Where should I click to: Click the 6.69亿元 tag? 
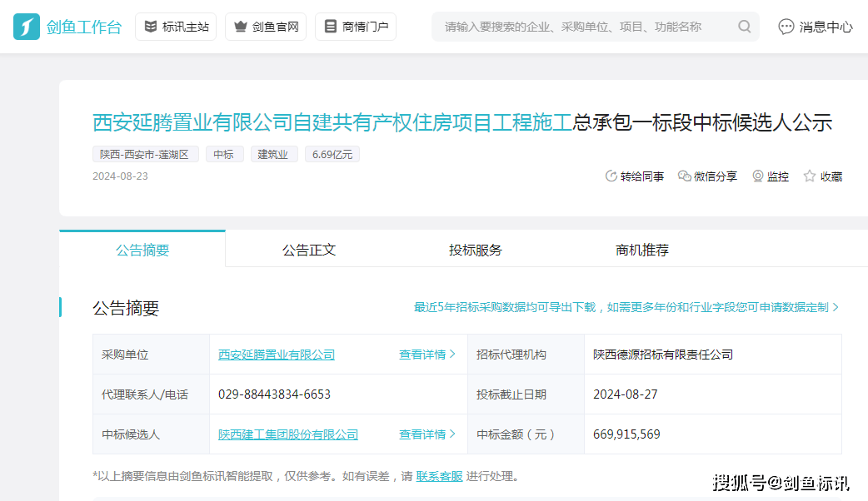(332, 154)
